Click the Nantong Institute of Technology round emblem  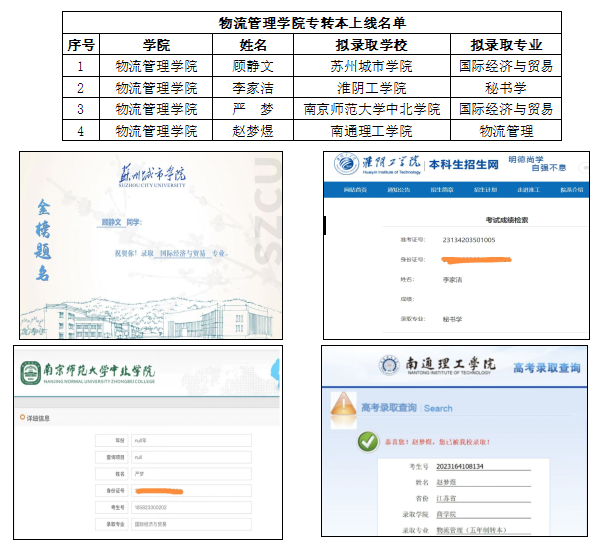click(389, 365)
